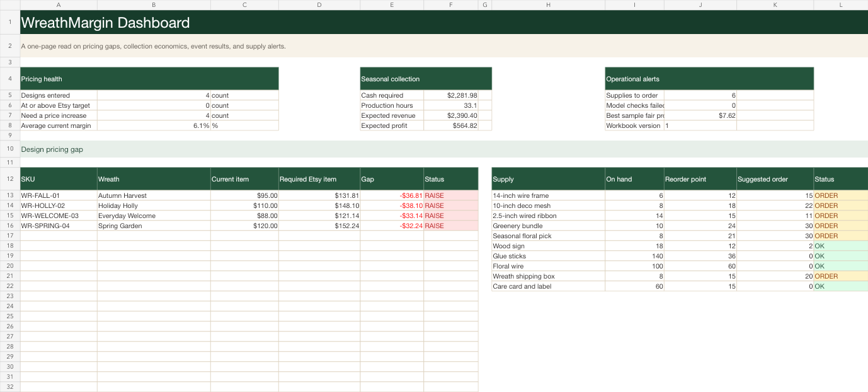Select the Design pricing gap heading
This screenshot has width=868, height=392.
click(444, 149)
